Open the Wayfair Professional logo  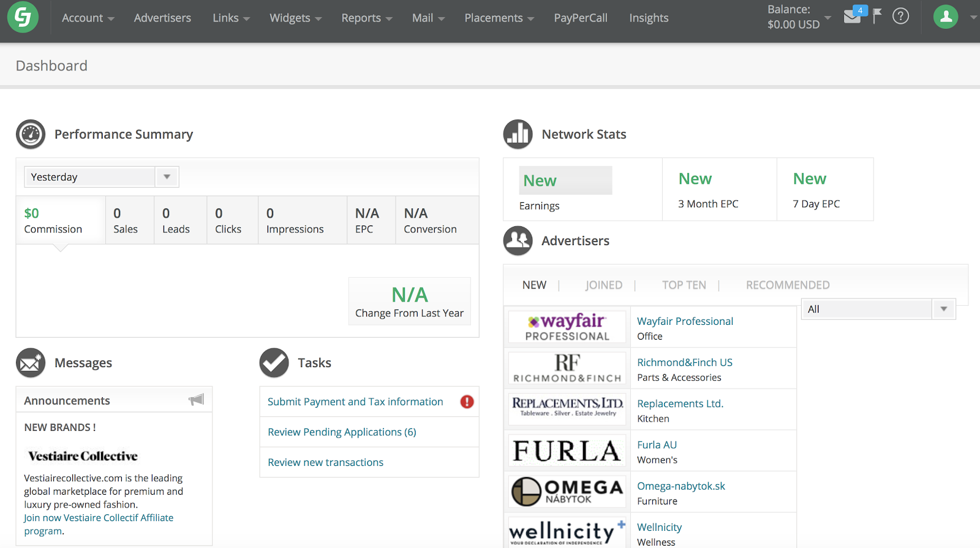point(567,327)
